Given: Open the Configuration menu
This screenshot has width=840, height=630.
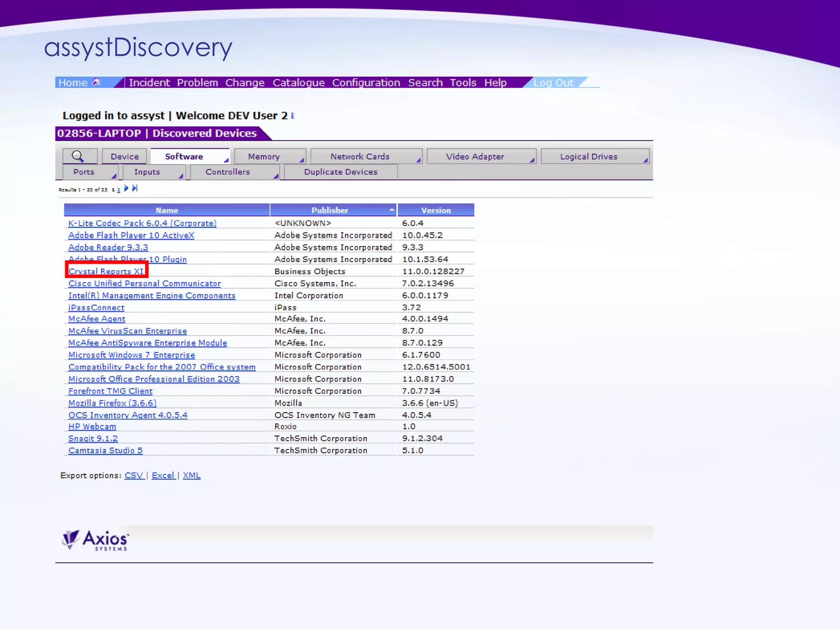Looking at the screenshot, I should click(366, 83).
